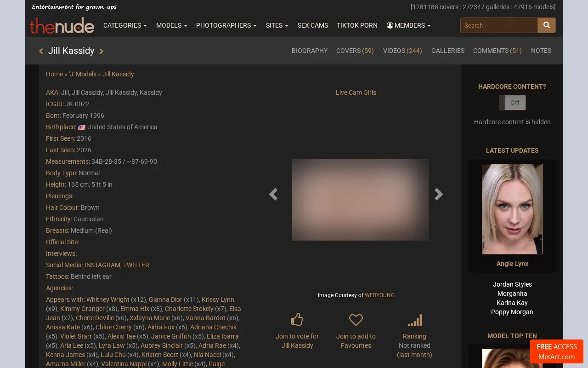
Task: Click the thenude site logo
Action: 62,26
